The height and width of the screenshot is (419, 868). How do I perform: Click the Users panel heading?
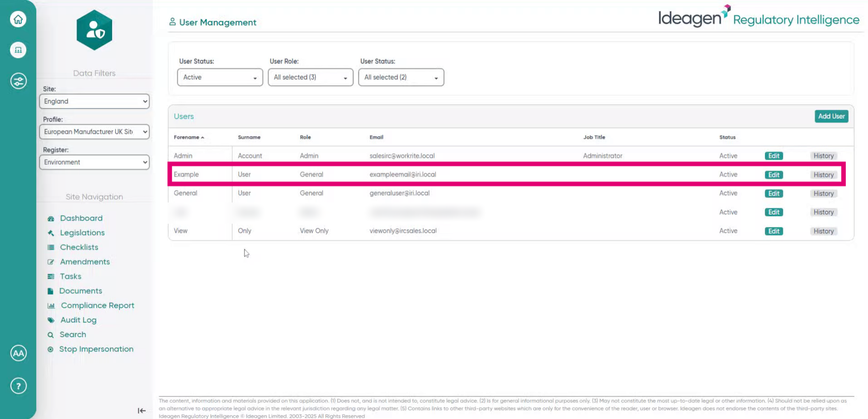(x=184, y=117)
